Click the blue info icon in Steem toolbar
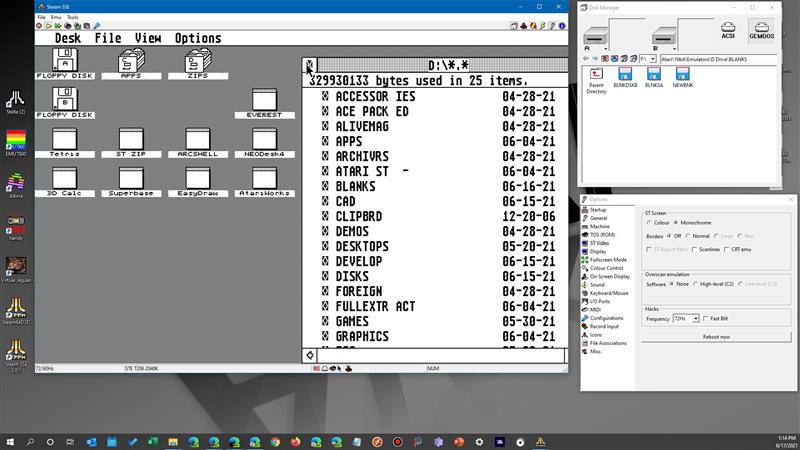The width and height of the screenshot is (800, 450). pyautogui.click(x=562, y=26)
